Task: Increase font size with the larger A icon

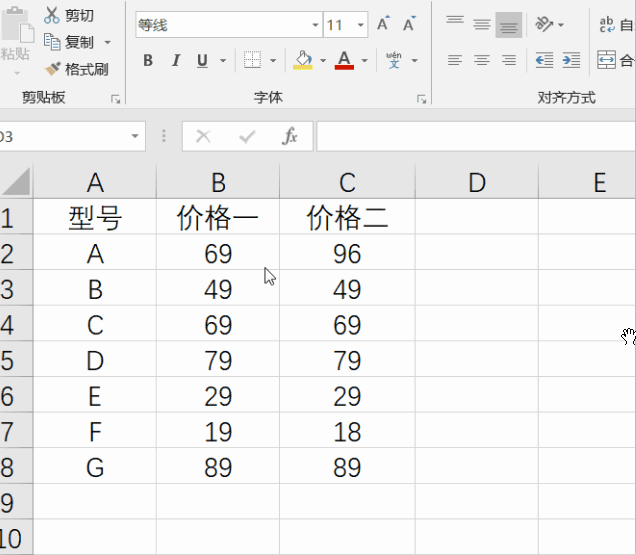Action: pos(383,24)
